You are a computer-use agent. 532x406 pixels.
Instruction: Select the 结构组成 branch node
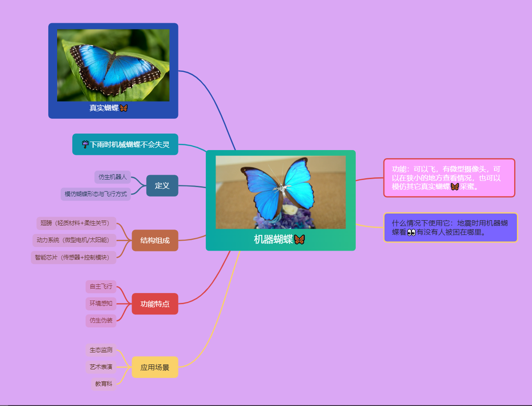tap(155, 240)
